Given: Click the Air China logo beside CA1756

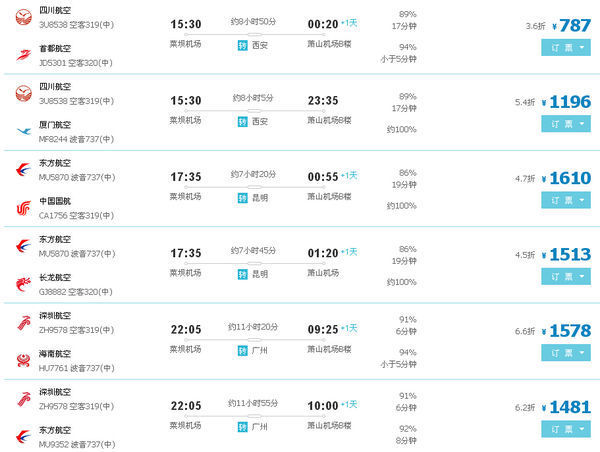Looking at the screenshot, I should [x=22, y=207].
